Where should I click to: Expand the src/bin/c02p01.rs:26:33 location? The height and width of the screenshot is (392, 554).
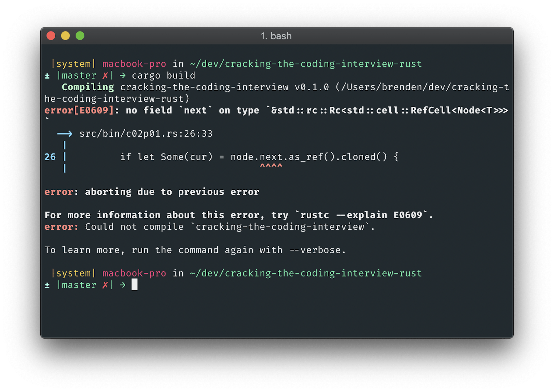click(146, 133)
